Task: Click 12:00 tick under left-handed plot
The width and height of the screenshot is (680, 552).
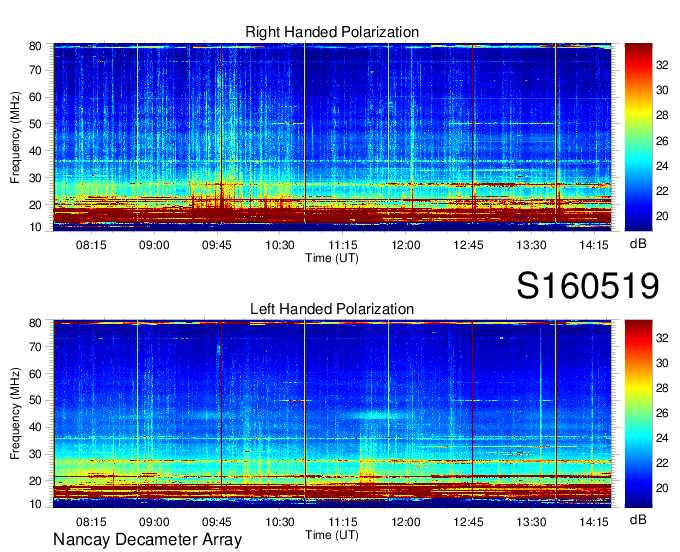Action: (405, 522)
